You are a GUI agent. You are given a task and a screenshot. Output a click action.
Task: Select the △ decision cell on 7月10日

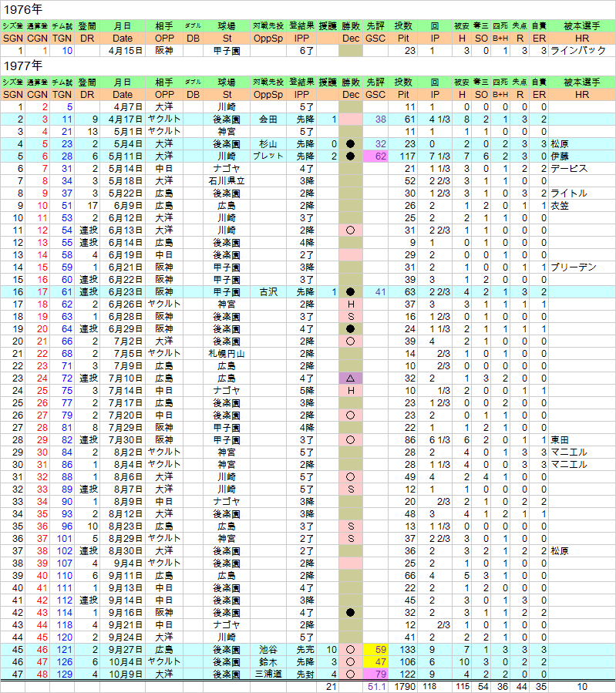(x=351, y=378)
